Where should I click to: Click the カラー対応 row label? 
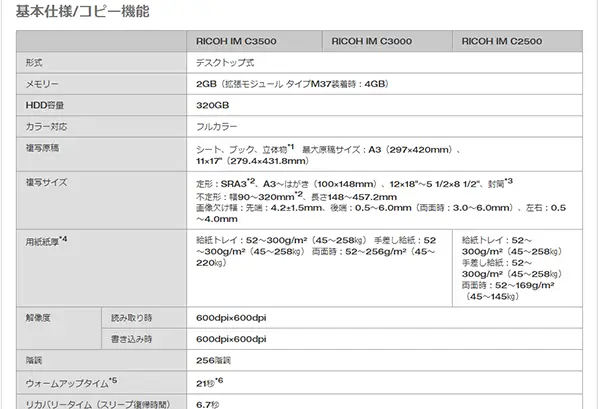[x=101, y=127]
